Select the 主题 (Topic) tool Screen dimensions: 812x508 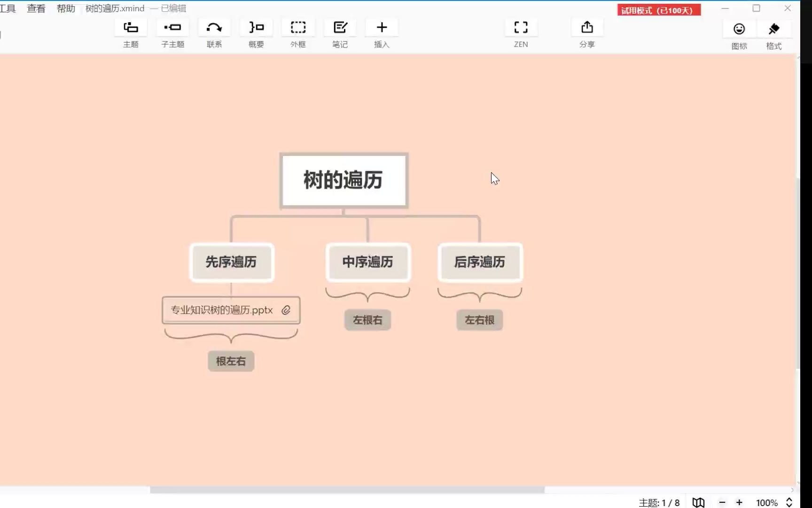[x=131, y=33]
